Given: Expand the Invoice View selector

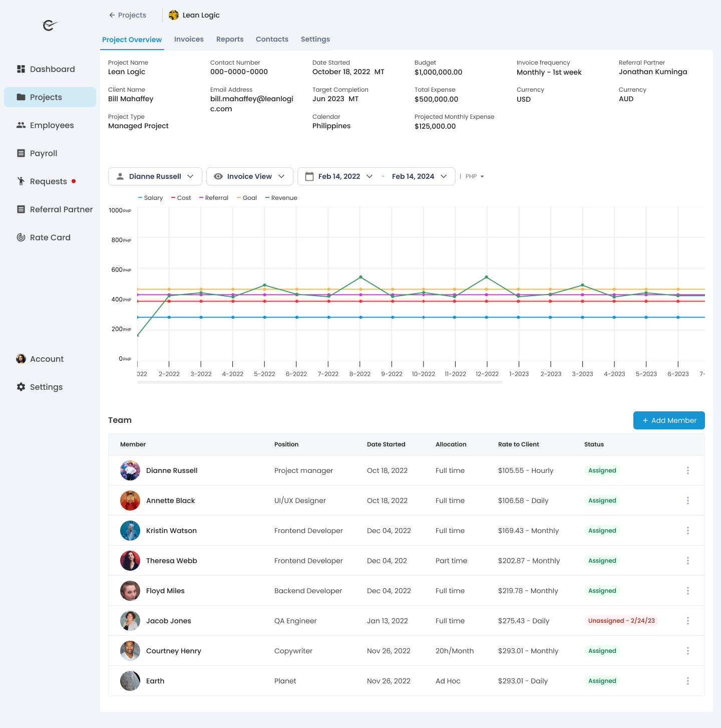Looking at the screenshot, I should [249, 176].
